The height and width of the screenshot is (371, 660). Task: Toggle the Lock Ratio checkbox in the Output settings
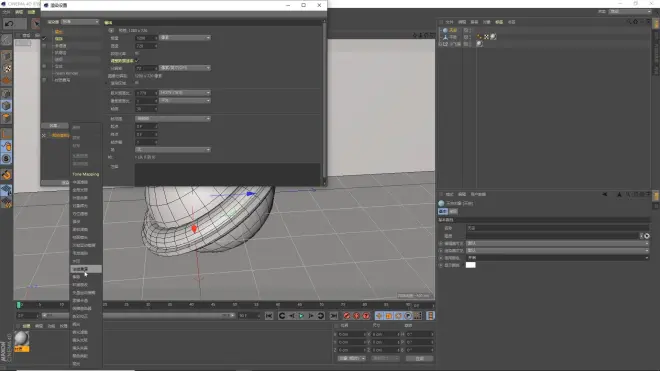pyautogui.click(x=137, y=53)
